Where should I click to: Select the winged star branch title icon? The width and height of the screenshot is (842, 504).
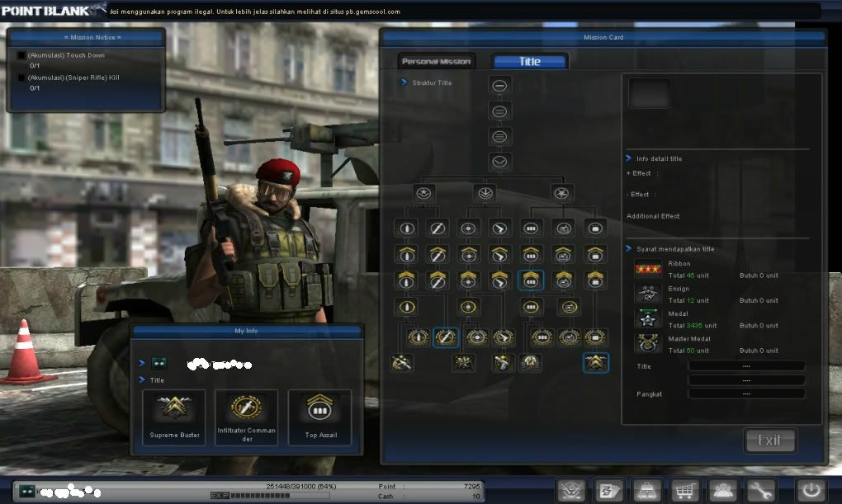tap(423, 193)
